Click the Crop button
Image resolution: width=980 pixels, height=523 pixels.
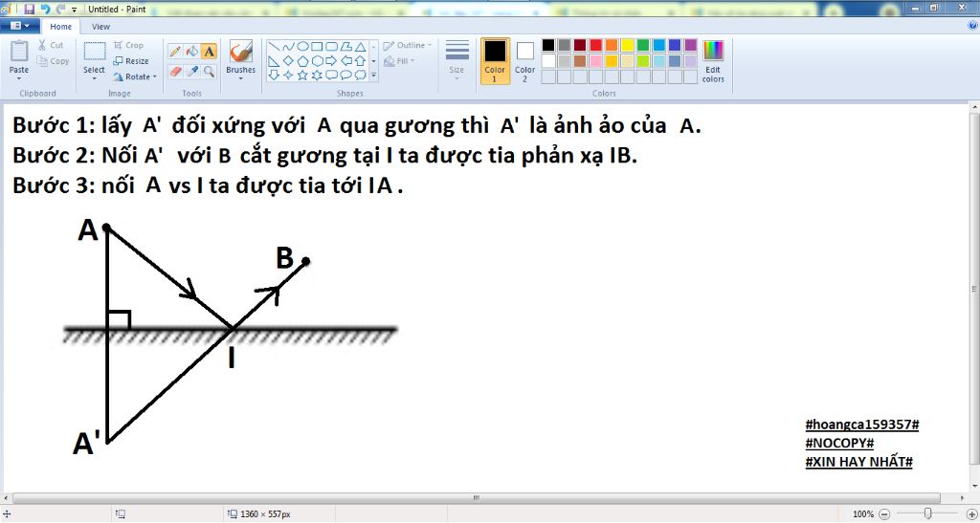tap(128, 46)
